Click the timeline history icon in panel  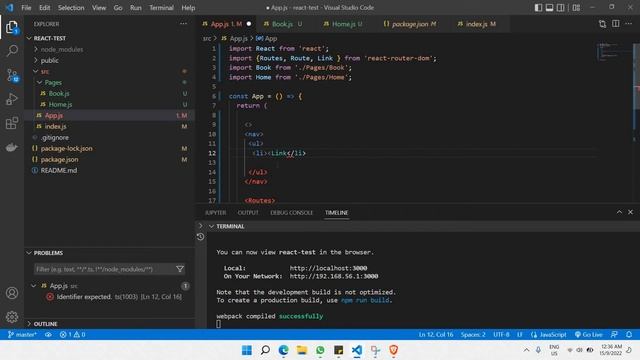(200, 236)
